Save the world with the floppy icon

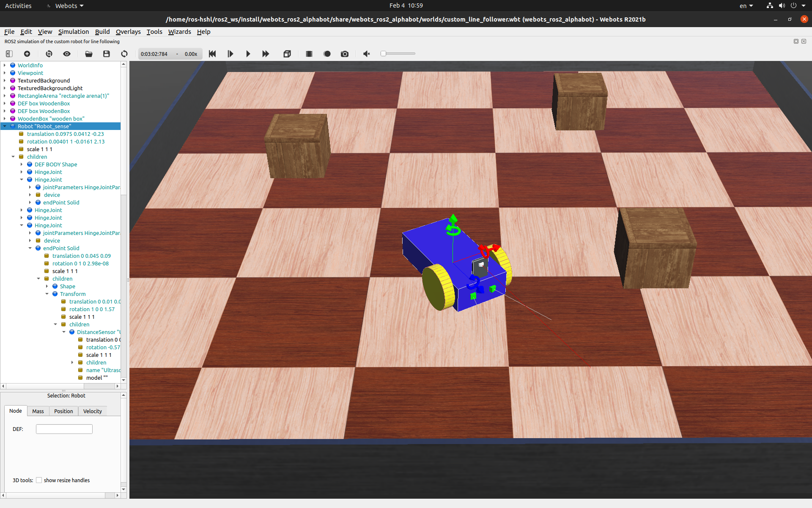pos(107,54)
